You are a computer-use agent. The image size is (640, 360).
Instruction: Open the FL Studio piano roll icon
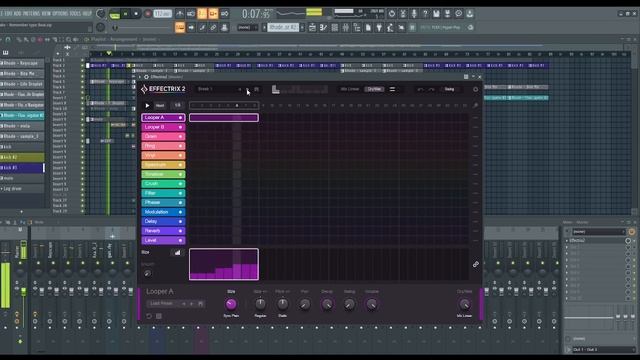coord(323,27)
